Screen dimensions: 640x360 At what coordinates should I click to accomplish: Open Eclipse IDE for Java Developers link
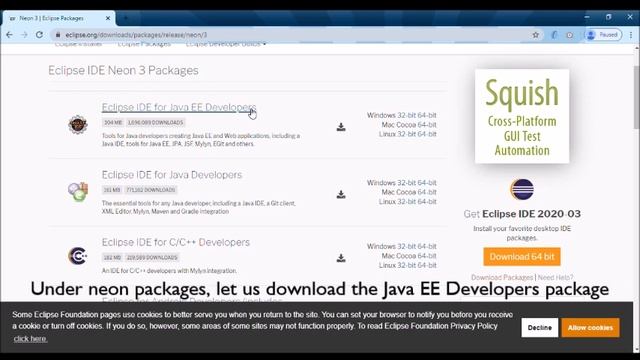pyautogui.click(x=172, y=175)
